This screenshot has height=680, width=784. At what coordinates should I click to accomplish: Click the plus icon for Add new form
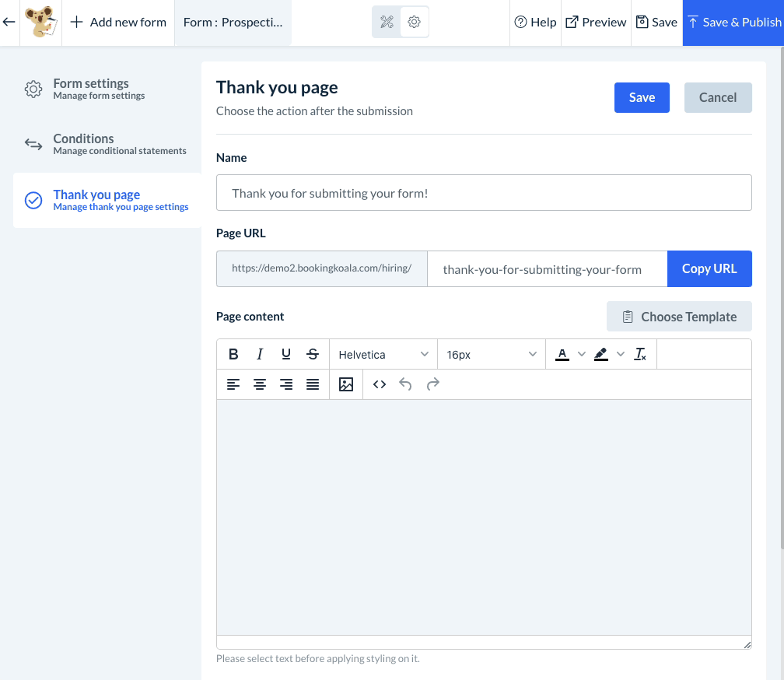[76, 22]
